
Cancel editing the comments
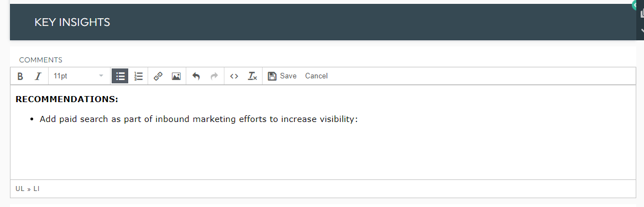point(316,76)
